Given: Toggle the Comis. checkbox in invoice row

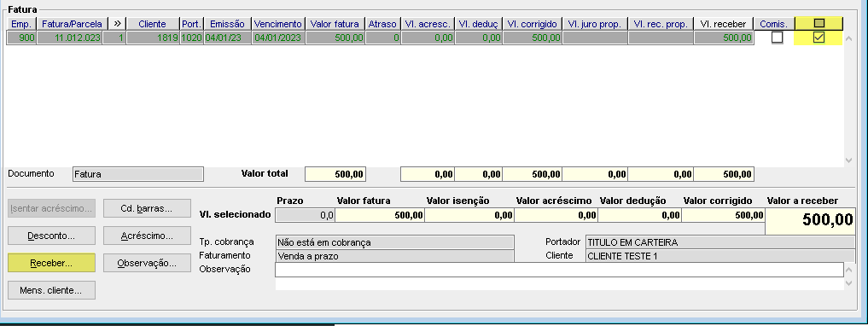Looking at the screenshot, I should point(778,38).
